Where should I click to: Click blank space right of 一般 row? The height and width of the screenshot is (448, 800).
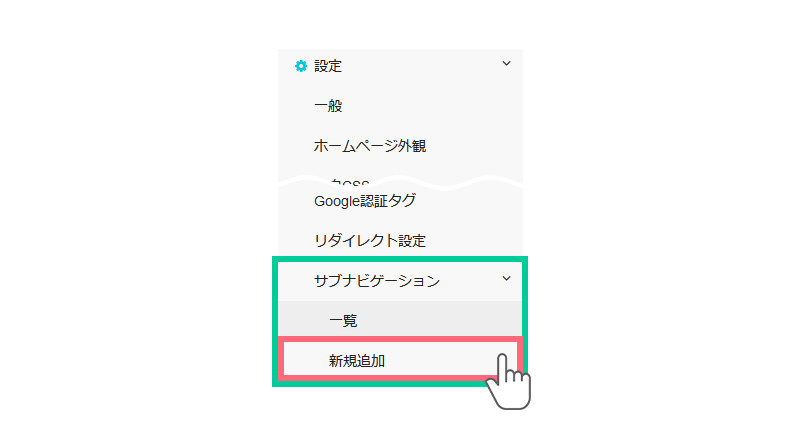click(434, 106)
